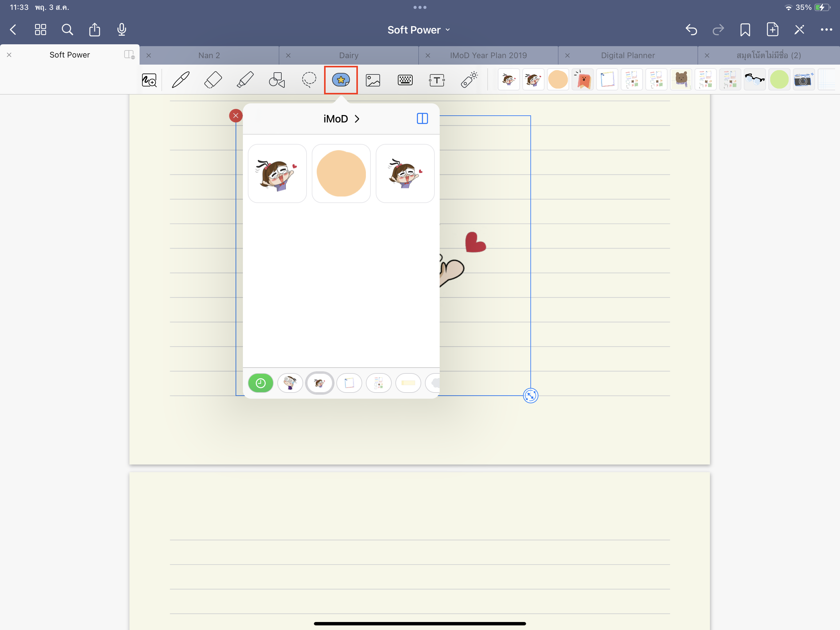The image size is (840, 630).
Task: Select the Pen tool
Action: [x=181, y=80]
